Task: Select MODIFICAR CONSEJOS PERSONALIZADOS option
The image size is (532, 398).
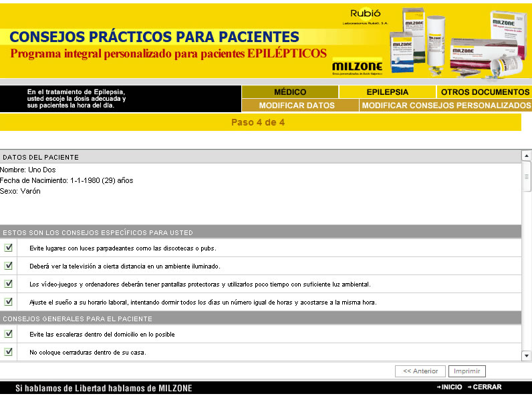Action: click(446, 106)
